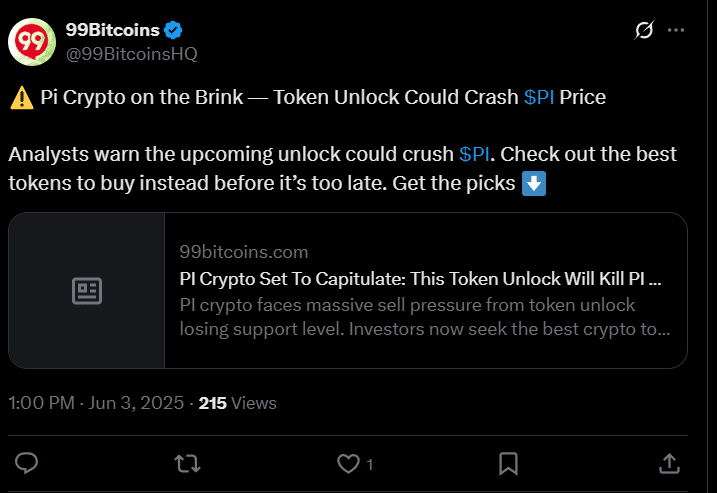
Task: Click the $PI cashtag in the headline
Action: click(x=539, y=97)
